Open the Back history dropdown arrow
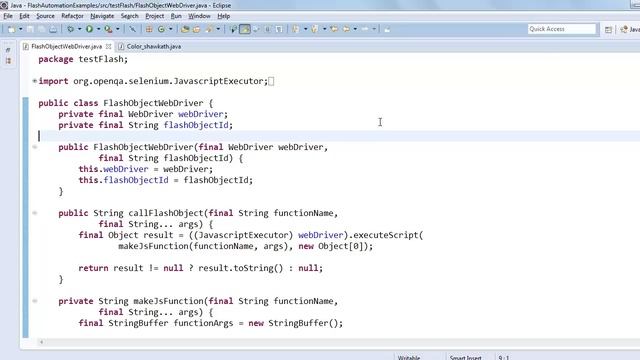The image size is (640, 360). coord(355,29)
